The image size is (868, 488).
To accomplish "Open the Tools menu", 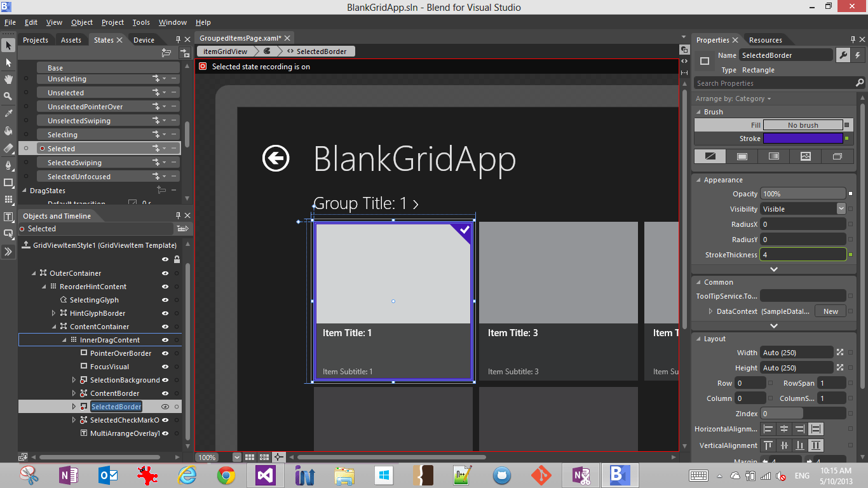I will 141,22.
